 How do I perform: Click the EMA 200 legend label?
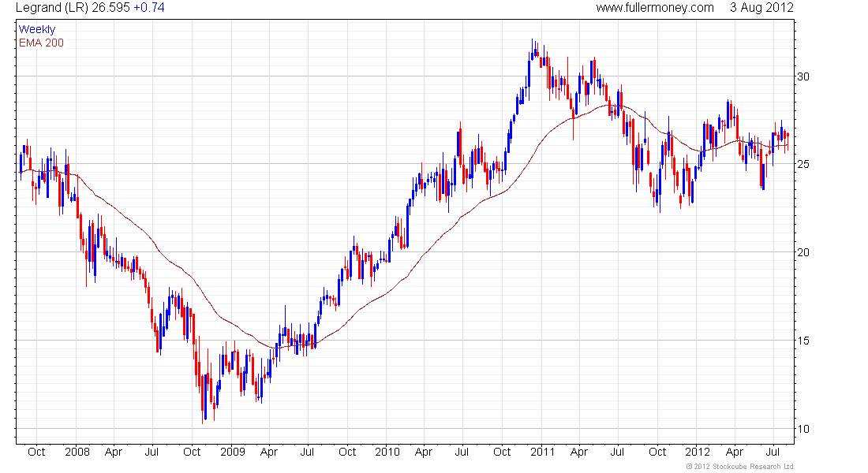(x=42, y=43)
